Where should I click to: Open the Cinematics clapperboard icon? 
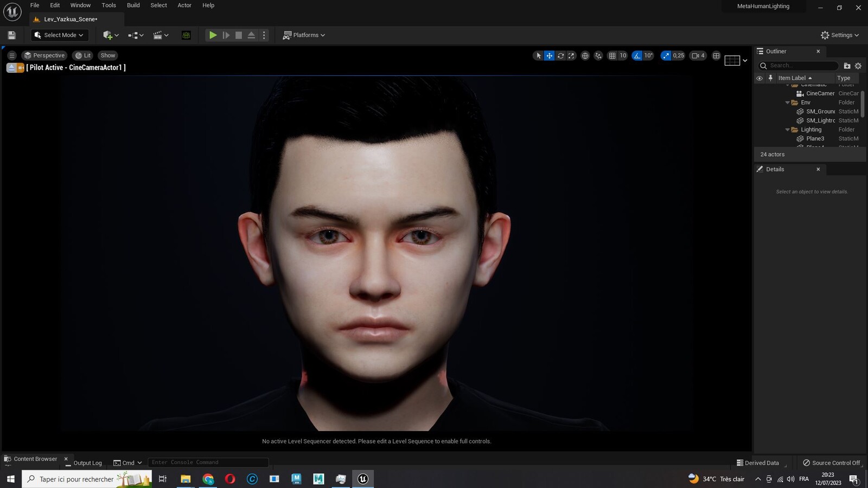[161, 35]
